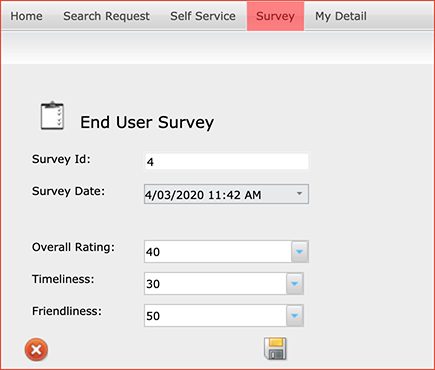Save the survey with floppy disk icon
The width and height of the screenshot is (435, 370).
pyautogui.click(x=275, y=349)
